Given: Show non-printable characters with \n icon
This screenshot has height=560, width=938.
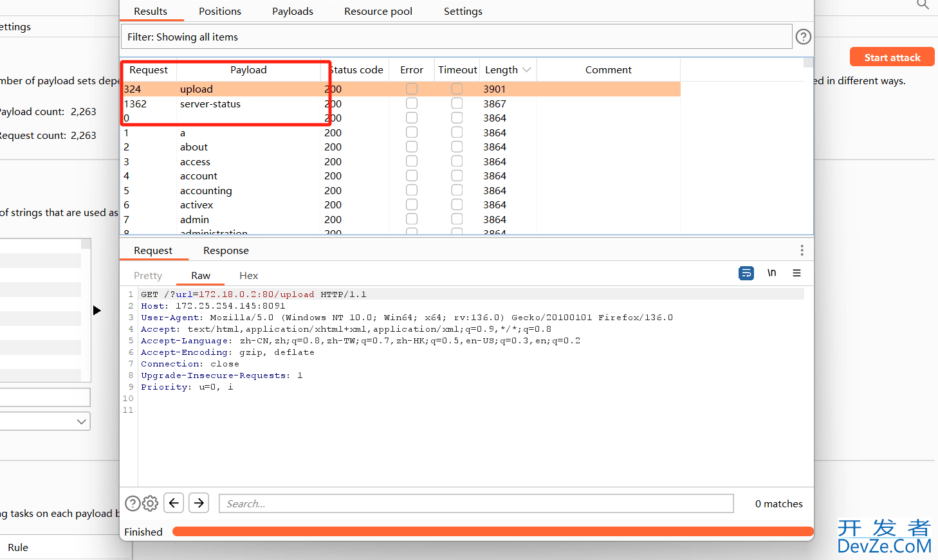Looking at the screenshot, I should click(771, 273).
